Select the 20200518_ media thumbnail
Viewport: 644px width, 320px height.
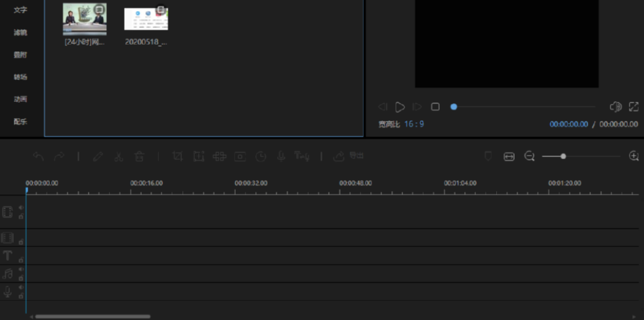tap(146, 18)
